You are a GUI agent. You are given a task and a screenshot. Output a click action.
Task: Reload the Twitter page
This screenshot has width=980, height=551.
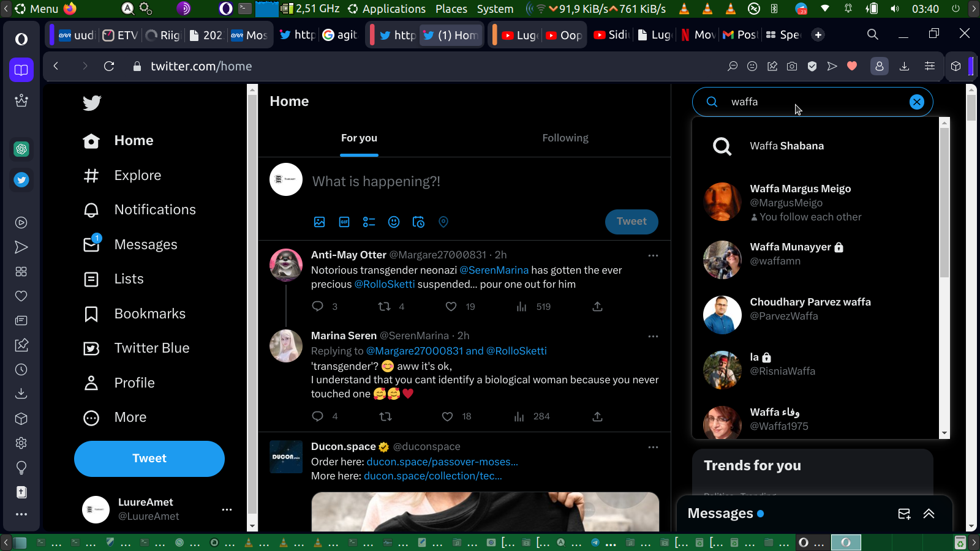(109, 66)
